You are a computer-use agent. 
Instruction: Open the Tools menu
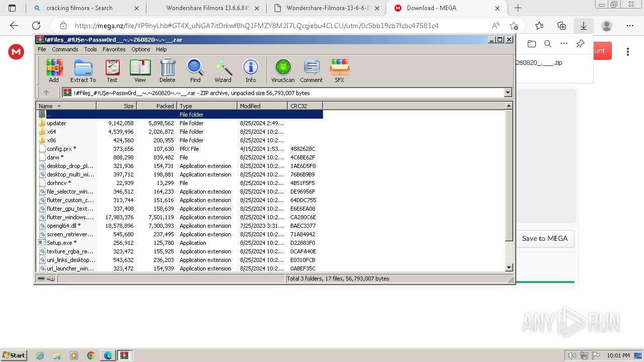[91, 49]
